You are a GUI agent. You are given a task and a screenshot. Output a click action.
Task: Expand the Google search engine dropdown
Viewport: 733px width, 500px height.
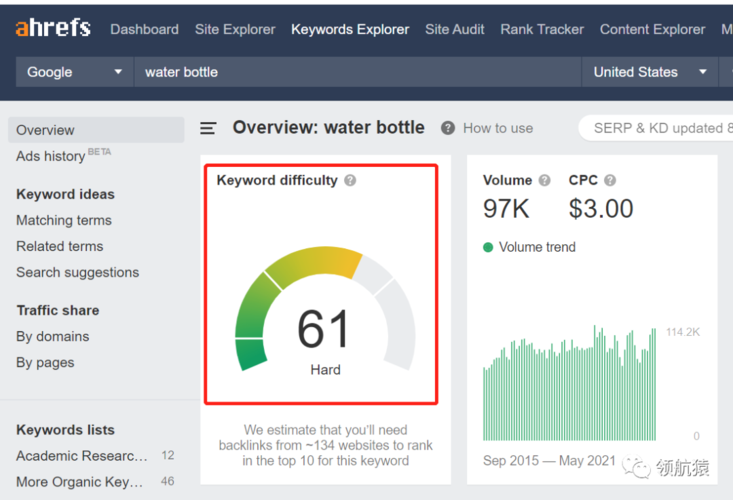pos(75,72)
